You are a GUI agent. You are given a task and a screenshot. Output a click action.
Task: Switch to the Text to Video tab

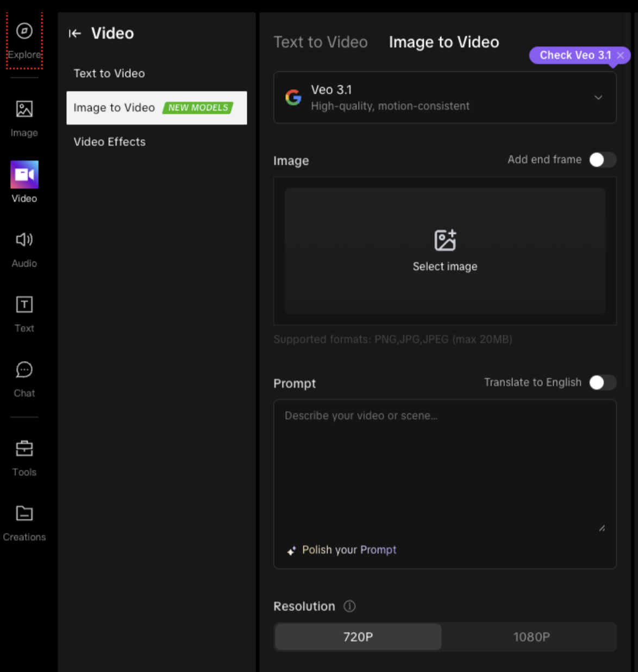point(321,42)
